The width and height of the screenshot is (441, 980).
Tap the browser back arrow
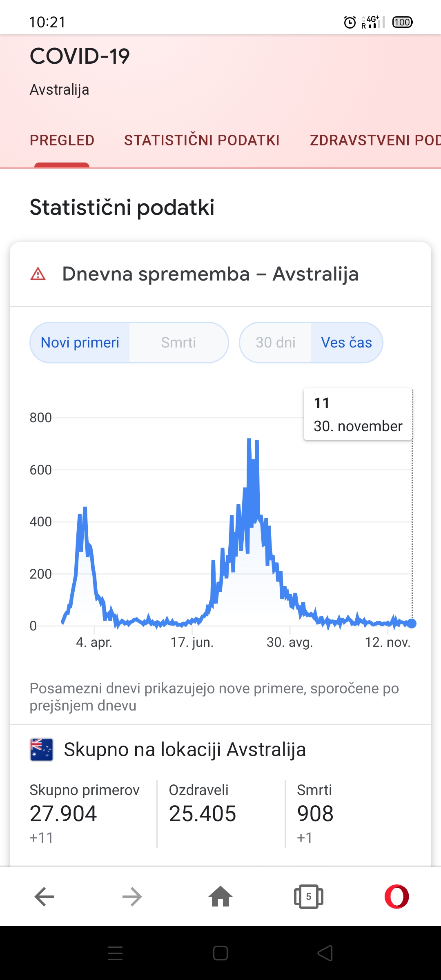pyautogui.click(x=44, y=897)
